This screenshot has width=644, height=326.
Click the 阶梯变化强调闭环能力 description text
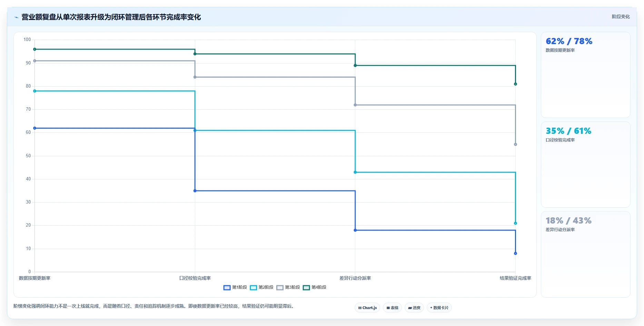[154, 306]
